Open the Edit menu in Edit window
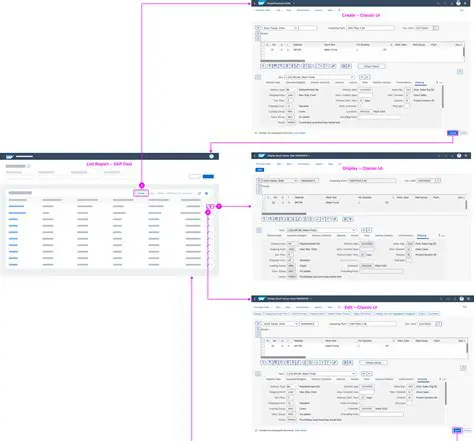Screen dimensions: 474x441 pos(278,307)
